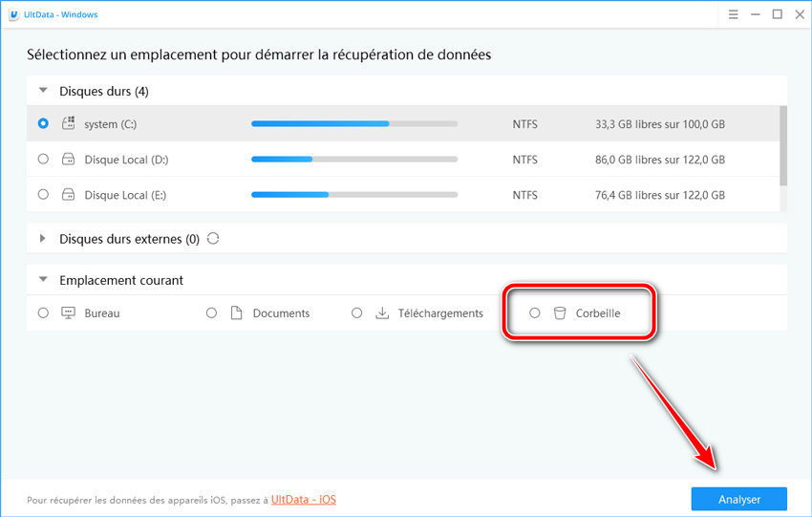The height and width of the screenshot is (517, 812).
Task: Collapse the Disques durs (4) section
Action: click(x=44, y=91)
